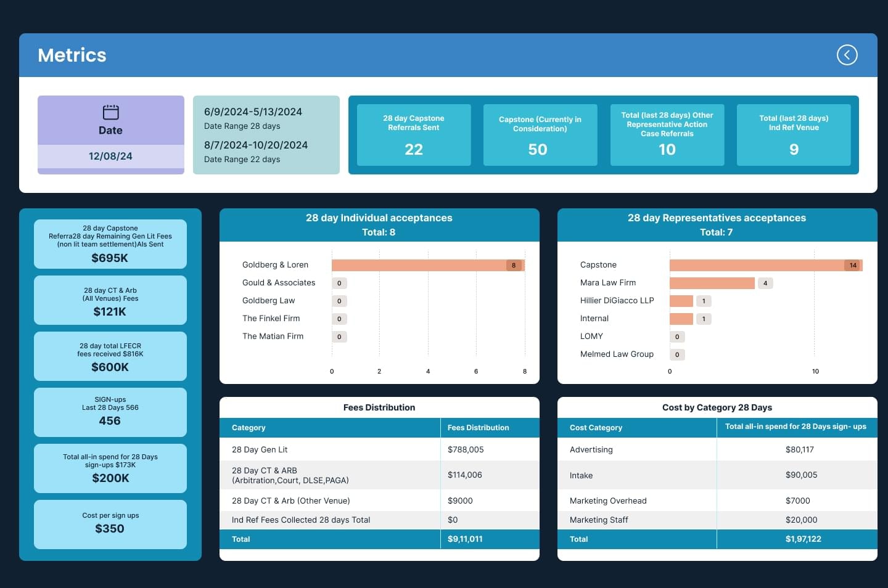Open Other Representative Action Case Referrals card
Screen dimensions: 888x588
(x=667, y=134)
